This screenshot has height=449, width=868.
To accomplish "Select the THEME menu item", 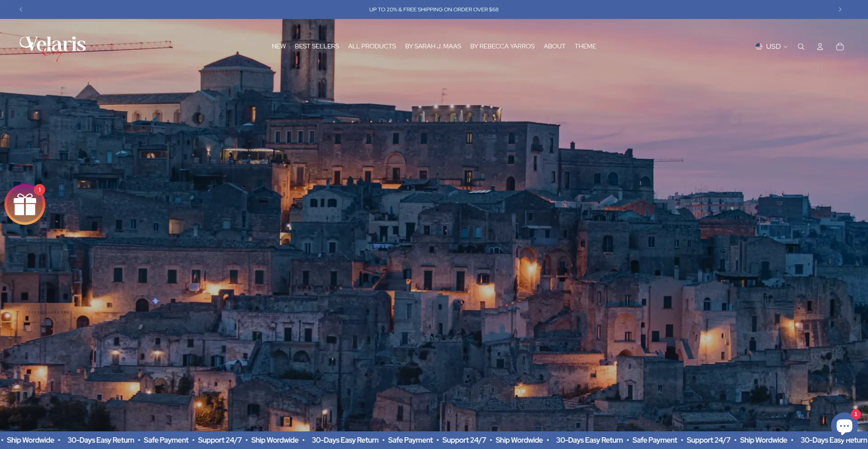I will [585, 46].
